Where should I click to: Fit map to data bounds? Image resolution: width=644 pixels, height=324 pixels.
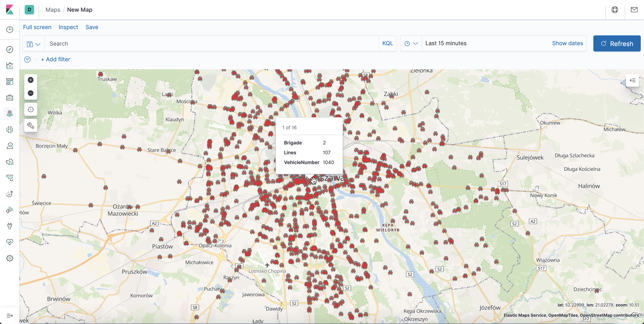click(30, 109)
